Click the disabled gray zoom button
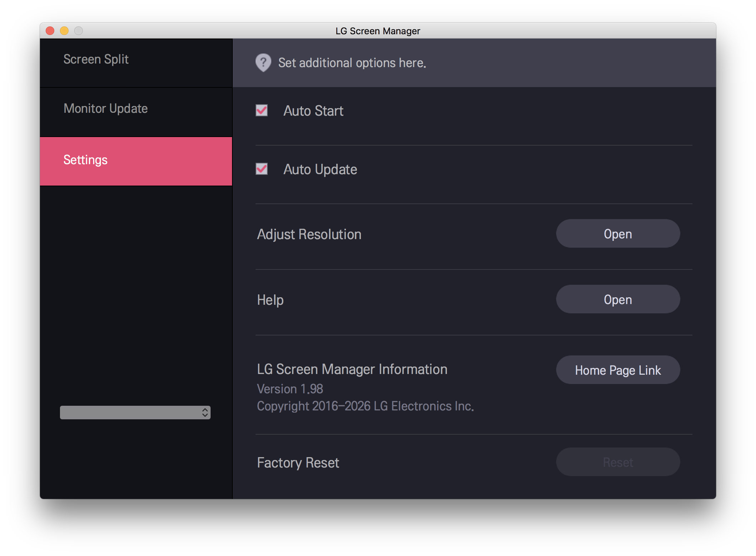 click(79, 31)
